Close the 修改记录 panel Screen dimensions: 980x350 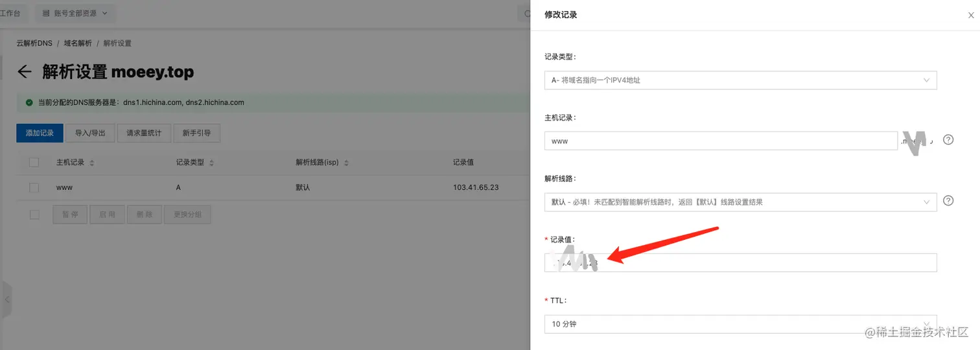[970, 14]
